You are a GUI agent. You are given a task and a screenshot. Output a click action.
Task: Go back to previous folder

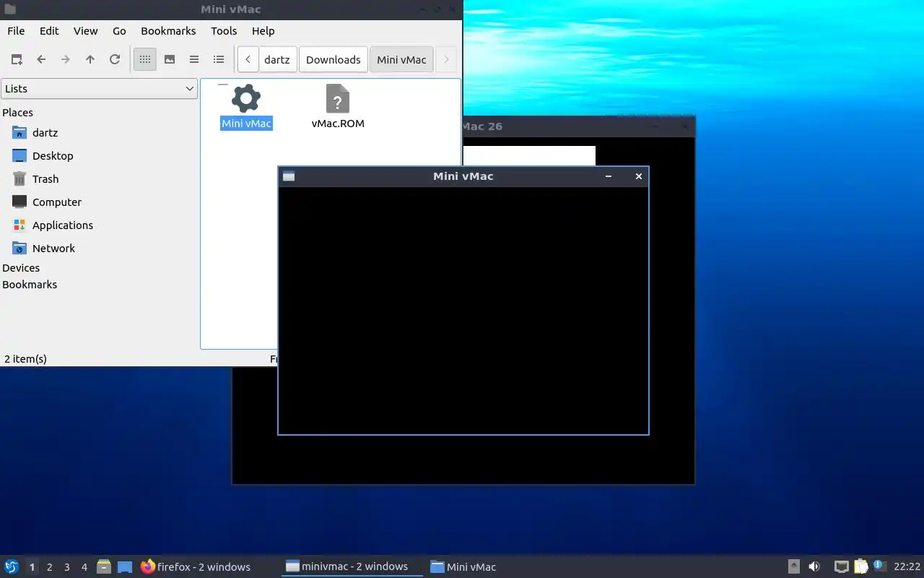tap(41, 59)
